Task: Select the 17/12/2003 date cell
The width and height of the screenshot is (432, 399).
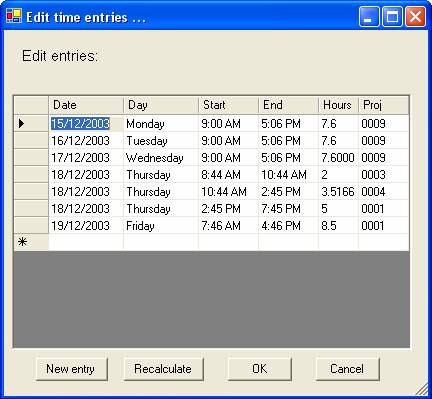Action: click(x=86, y=158)
